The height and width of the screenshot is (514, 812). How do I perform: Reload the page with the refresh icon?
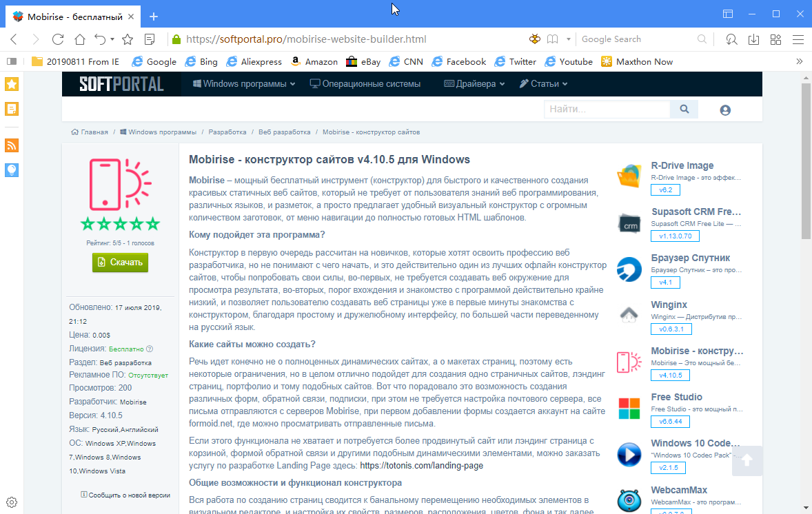point(58,39)
